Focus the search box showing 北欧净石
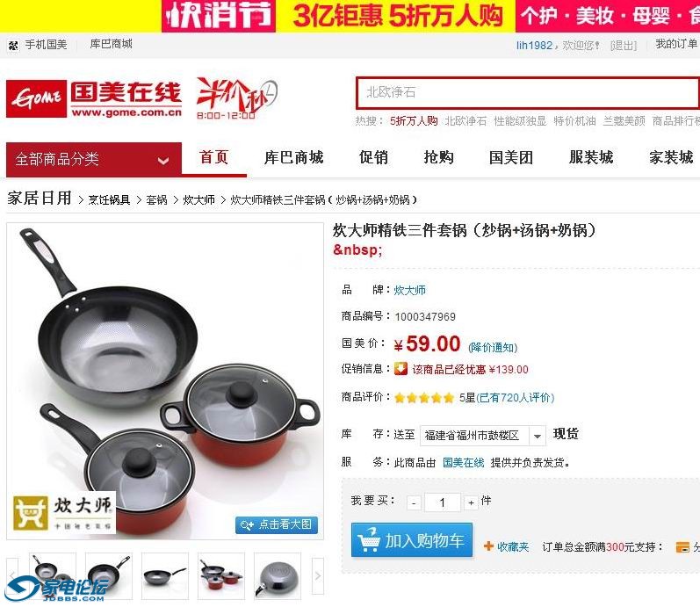 (527, 93)
